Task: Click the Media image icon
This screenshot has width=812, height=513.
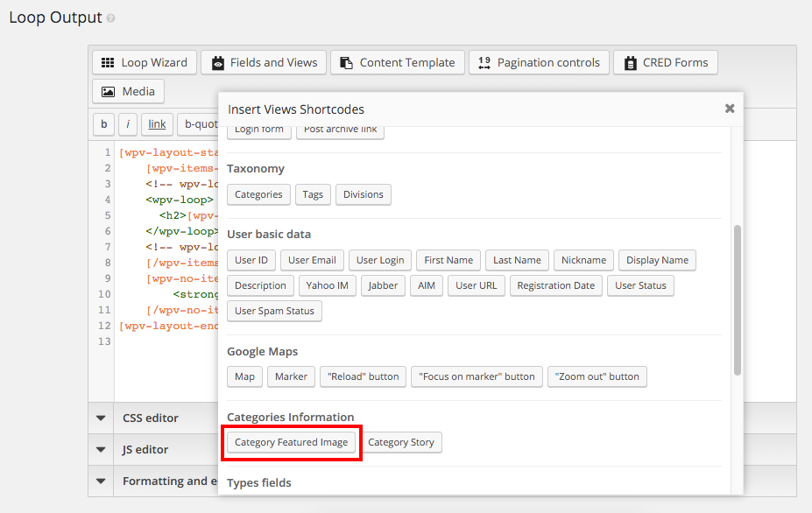Action: click(x=109, y=92)
